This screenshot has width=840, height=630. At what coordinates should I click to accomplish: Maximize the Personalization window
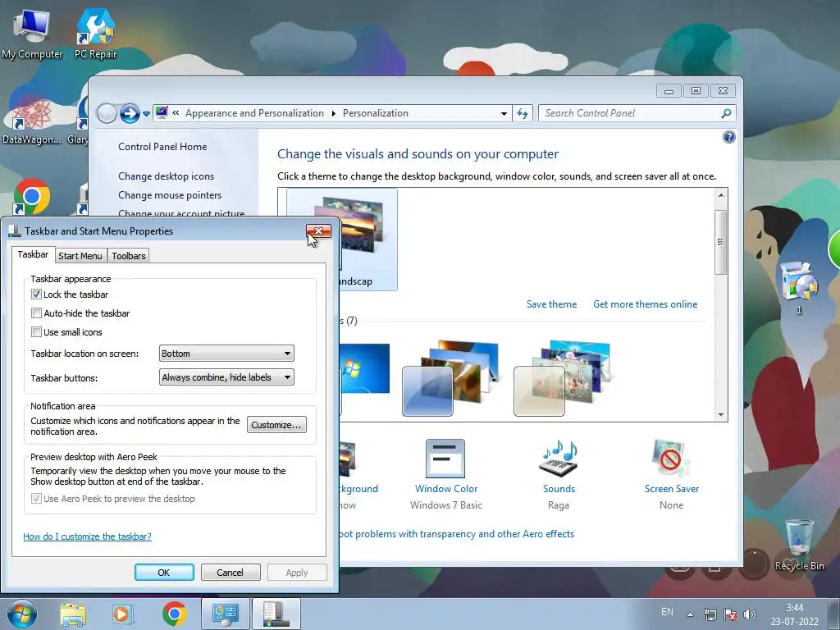tap(696, 90)
